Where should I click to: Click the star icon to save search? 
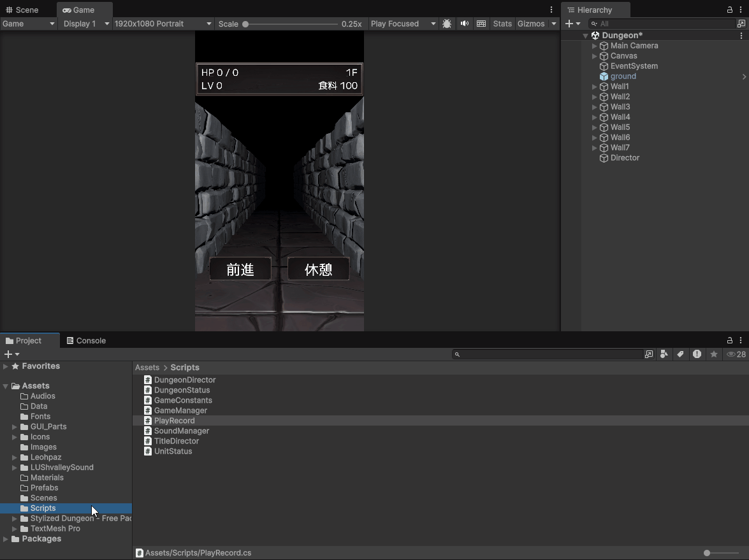[714, 354]
